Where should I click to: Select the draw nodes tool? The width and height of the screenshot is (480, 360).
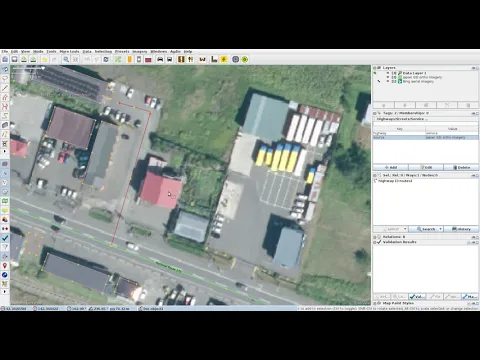click(x=5, y=88)
